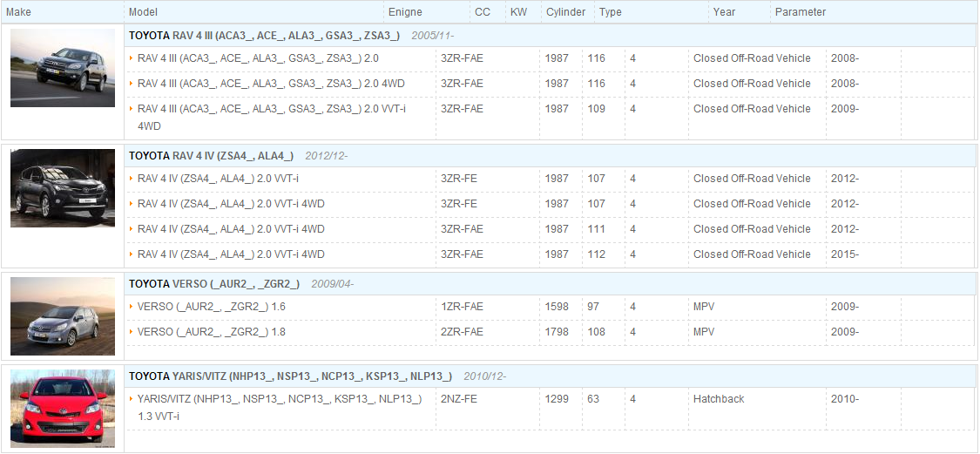
Task: Click the arrow bullet beside YARIS/VITZ 1.3 VVT-i
Action: pyautogui.click(x=132, y=398)
